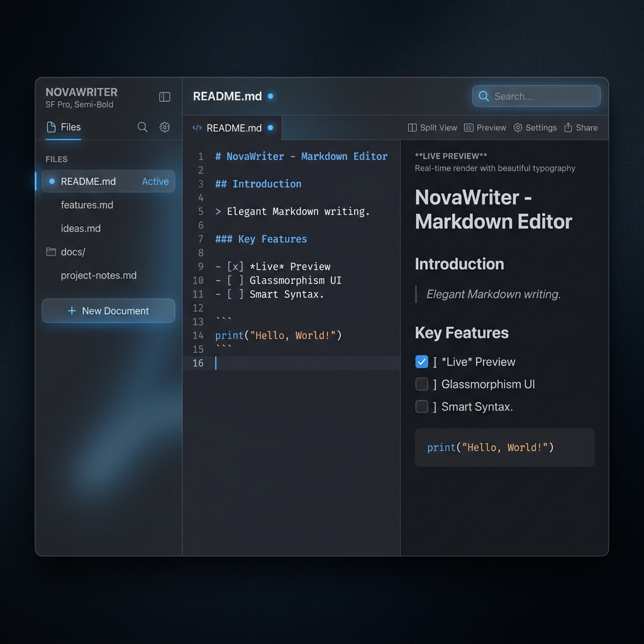Create a New Document
The width and height of the screenshot is (644, 644).
108,311
